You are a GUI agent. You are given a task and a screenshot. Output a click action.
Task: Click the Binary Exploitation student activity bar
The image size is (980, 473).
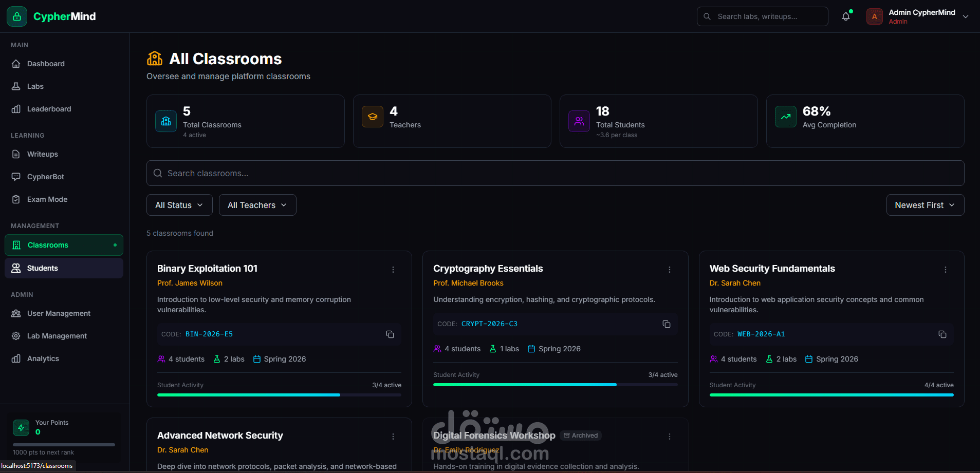(279, 395)
